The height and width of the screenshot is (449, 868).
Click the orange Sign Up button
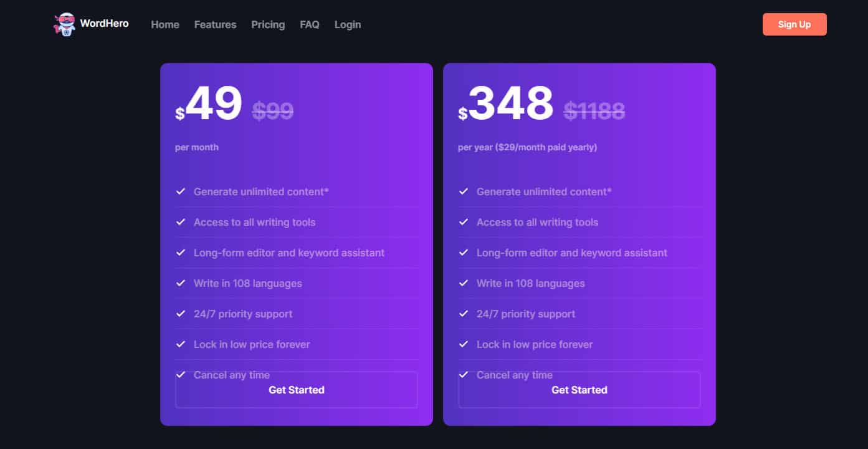tap(794, 24)
